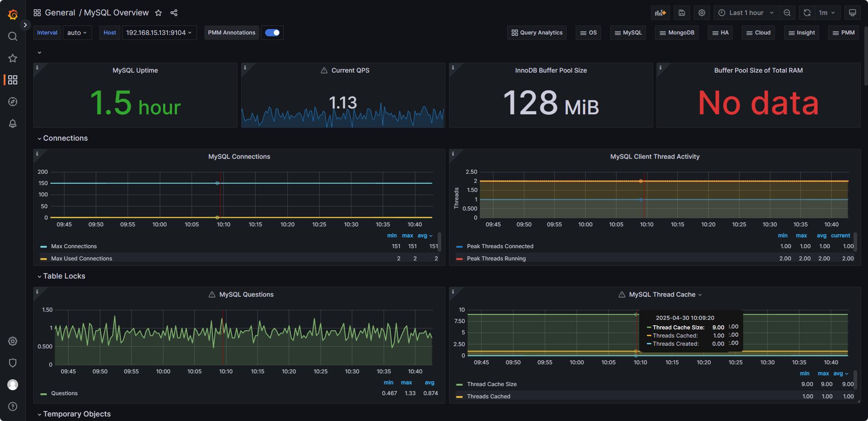The height and width of the screenshot is (421, 868).
Task: Toggle the Peak Threads Connected series
Action: pyautogui.click(x=500, y=246)
